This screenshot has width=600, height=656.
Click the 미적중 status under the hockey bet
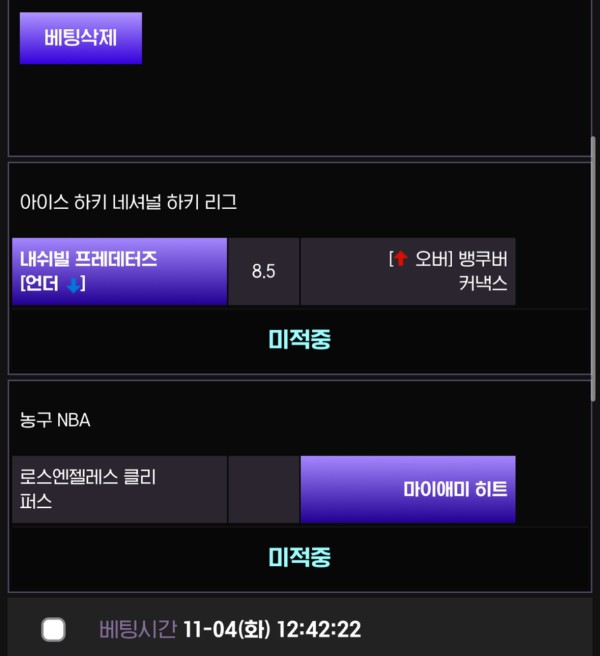point(299,339)
